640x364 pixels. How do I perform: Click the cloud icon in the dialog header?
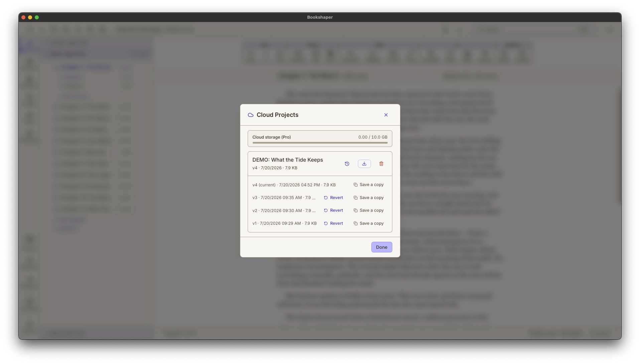[x=251, y=115]
